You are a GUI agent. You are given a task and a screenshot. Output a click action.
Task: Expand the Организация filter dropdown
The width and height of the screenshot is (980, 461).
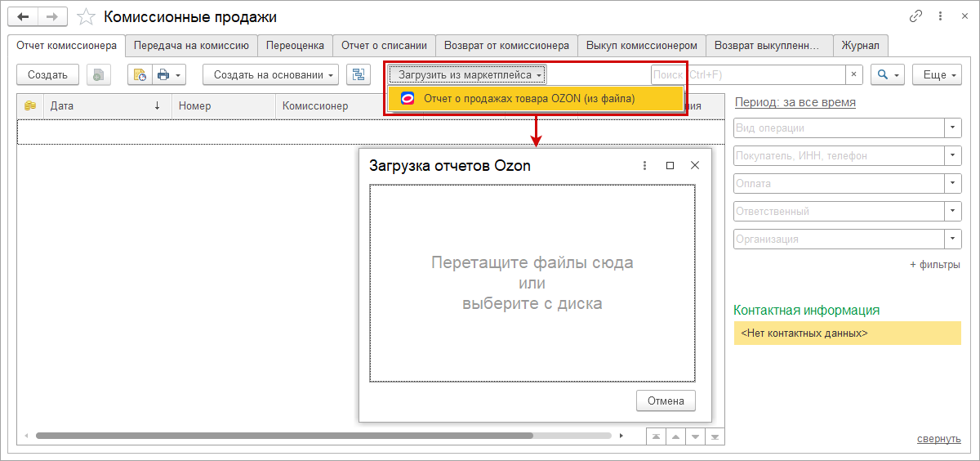point(953,239)
